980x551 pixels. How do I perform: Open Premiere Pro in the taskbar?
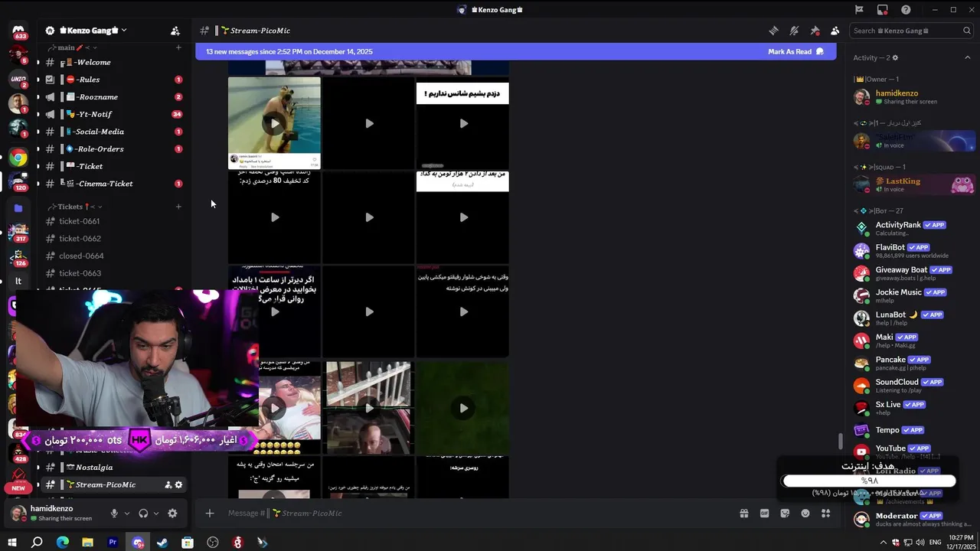[x=113, y=543]
